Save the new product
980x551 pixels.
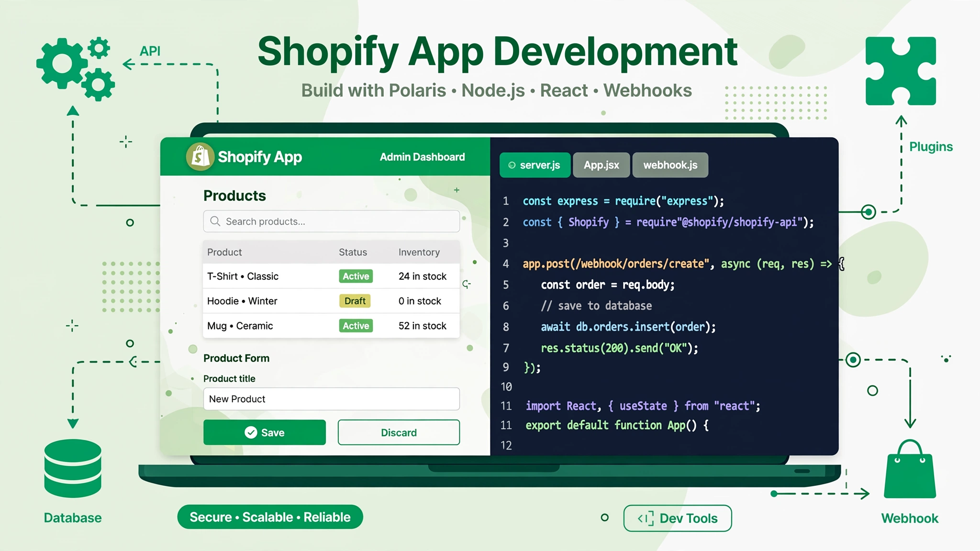[x=265, y=432]
